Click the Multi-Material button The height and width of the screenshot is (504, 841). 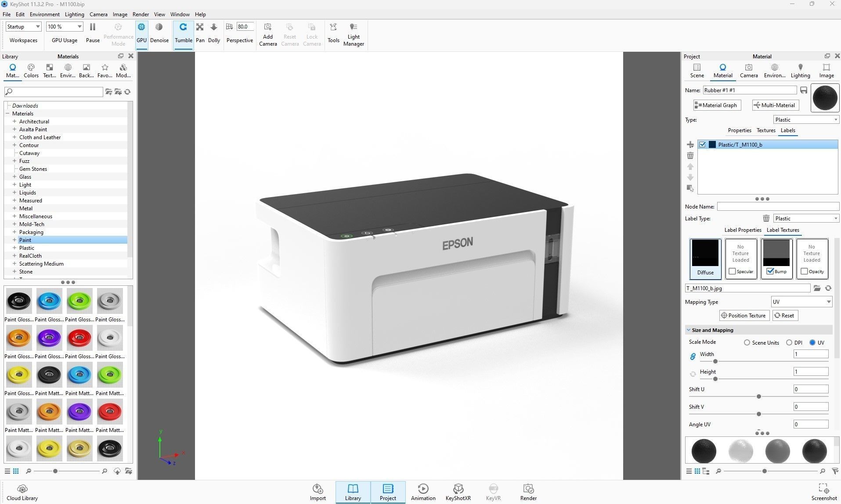click(x=775, y=105)
